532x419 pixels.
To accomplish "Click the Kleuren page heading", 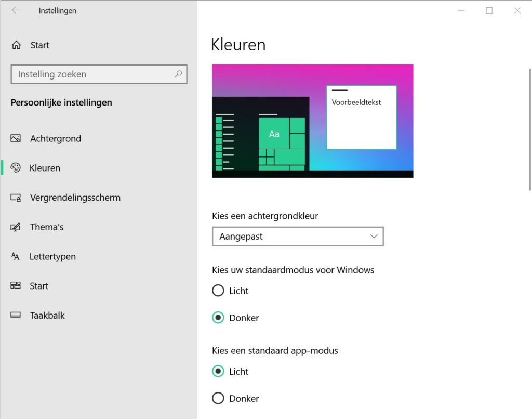I will (238, 45).
